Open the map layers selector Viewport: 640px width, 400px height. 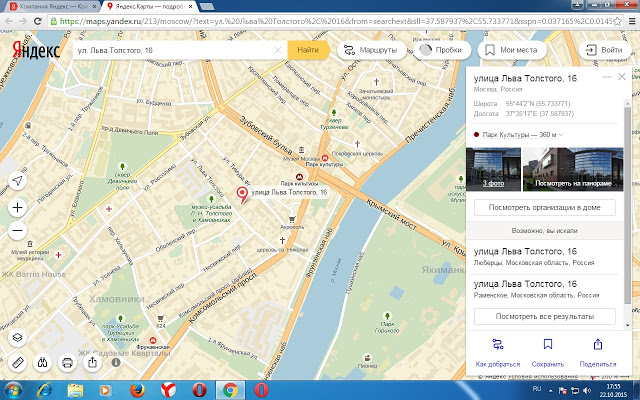point(18,338)
